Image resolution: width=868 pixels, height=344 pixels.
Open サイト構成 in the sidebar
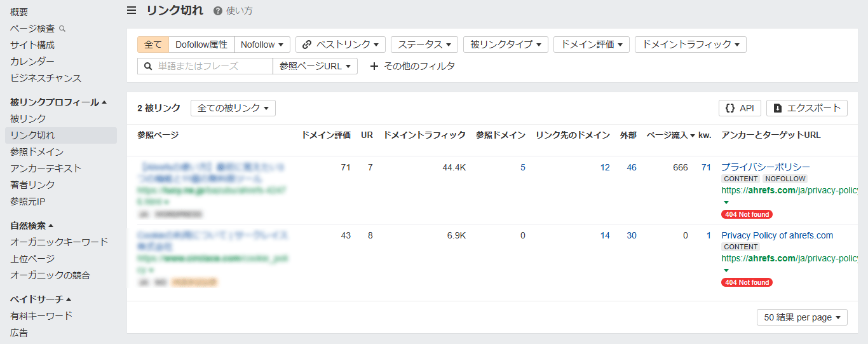click(x=32, y=45)
